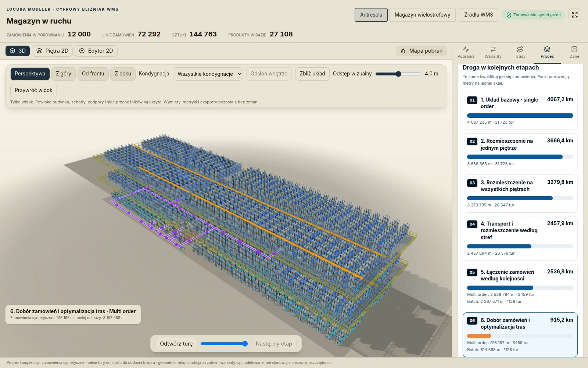This screenshot has height=368, width=588.
Task: Click the cube icon in 3D button
Action: [x=12, y=51]
